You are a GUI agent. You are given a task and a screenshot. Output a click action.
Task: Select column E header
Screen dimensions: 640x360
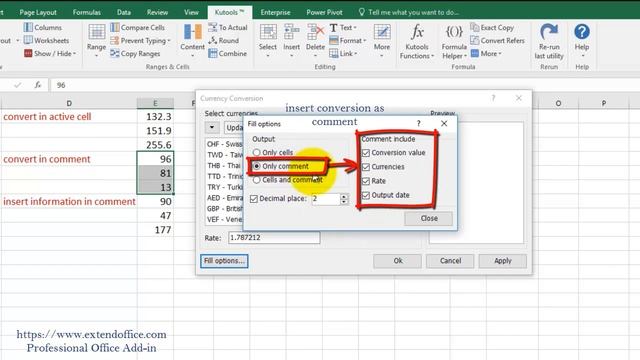coord(155,103)
